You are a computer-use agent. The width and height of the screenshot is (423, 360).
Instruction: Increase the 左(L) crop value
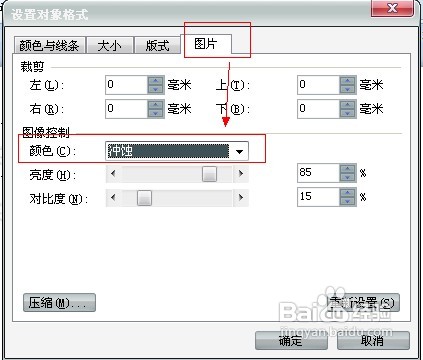[156, 81]
